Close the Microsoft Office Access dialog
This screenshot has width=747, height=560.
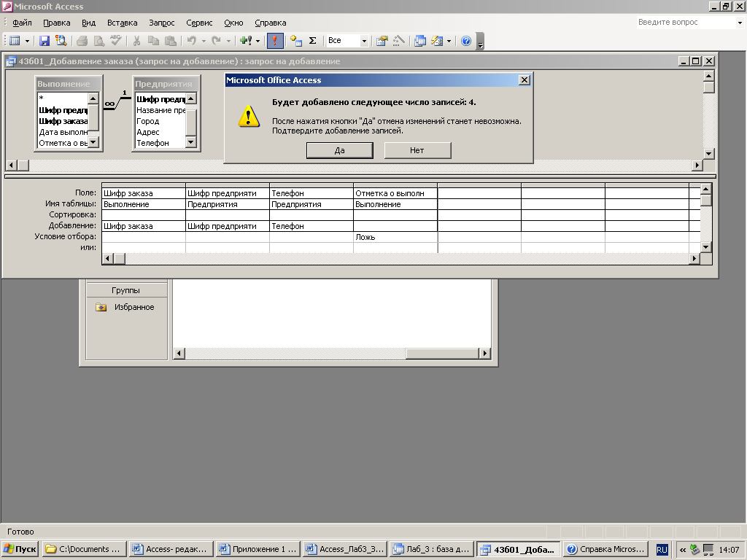tap(524, 80)
